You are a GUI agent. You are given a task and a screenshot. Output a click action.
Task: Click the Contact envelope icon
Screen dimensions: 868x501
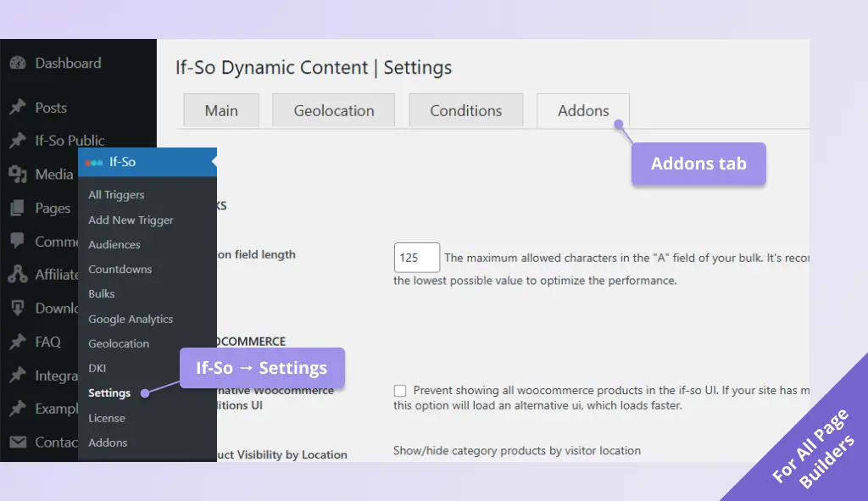(19, 442)
